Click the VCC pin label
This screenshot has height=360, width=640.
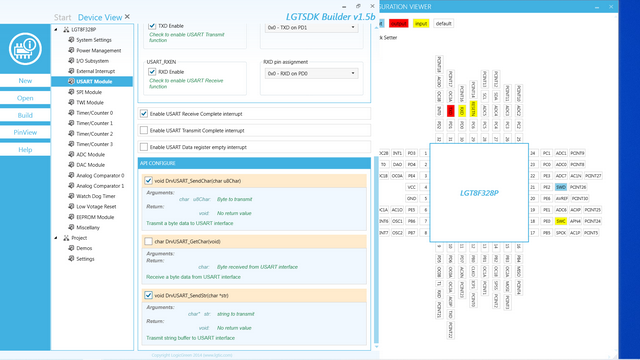[411, 187]
